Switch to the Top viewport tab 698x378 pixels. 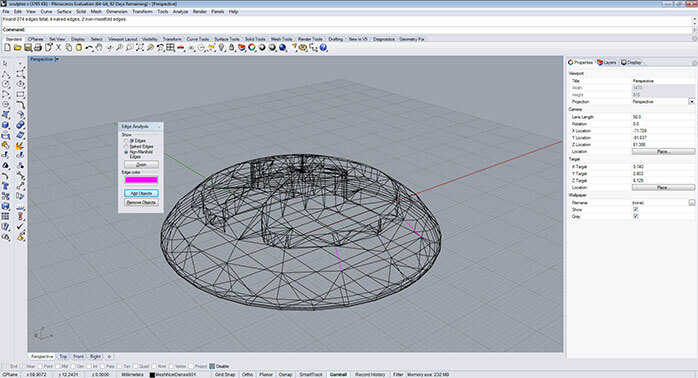[x=63, y=357]
